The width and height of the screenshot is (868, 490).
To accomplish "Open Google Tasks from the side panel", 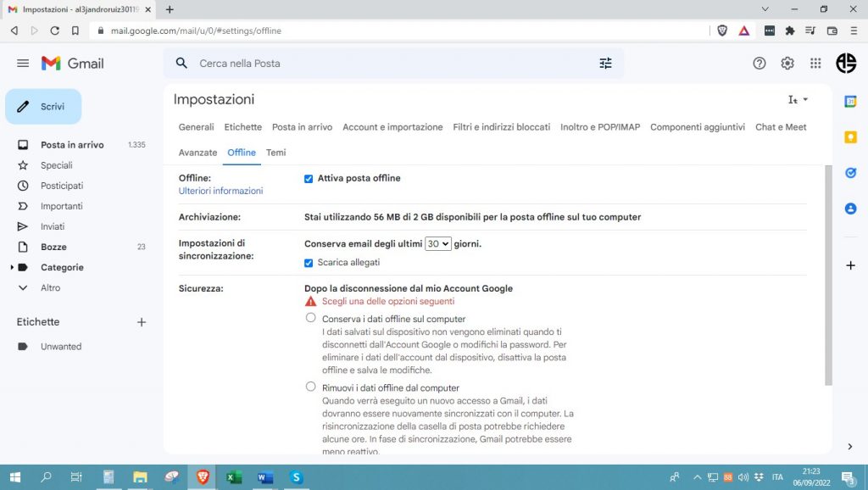I will [x=850, y=171].
